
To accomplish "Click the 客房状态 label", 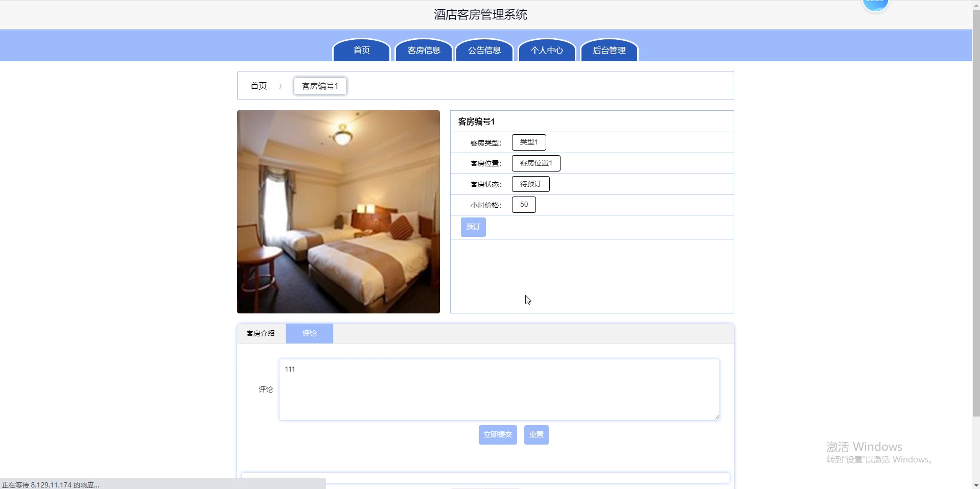I will pos(485,184).
